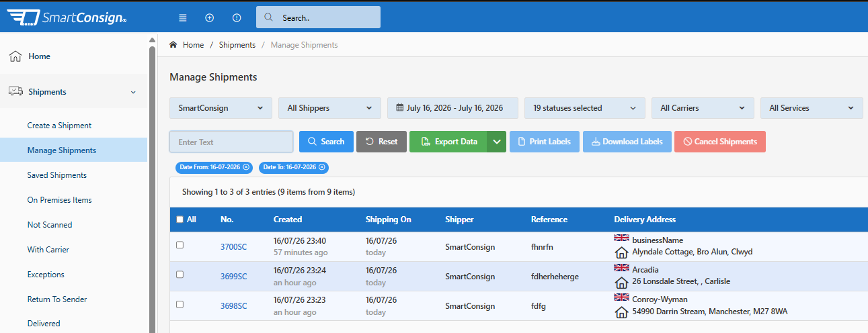Tick the checkbox for shipment 3700SC
Image resolution: width=868 pixels, height=333 pixels.
180,245
